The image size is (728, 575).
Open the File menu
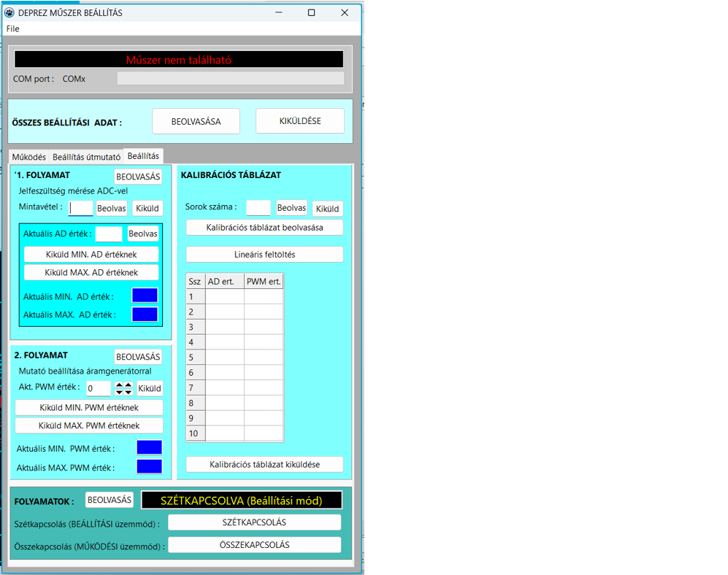(x=12, y=28)
